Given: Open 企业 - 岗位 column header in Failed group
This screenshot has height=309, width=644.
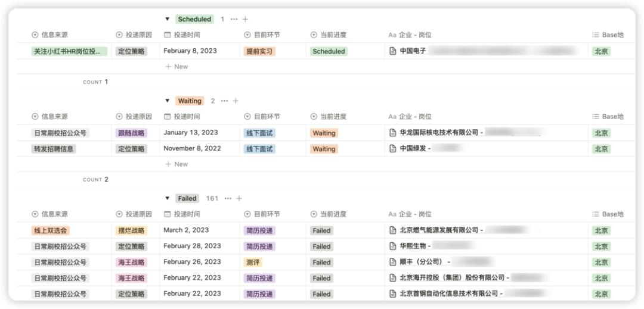Looking at the screenshot, I should coord(410,214).
